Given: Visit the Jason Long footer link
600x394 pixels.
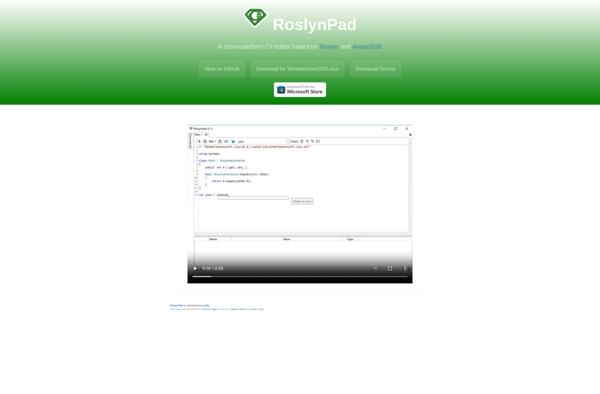Looking at the screenshot, I should [x=257, y=309].
